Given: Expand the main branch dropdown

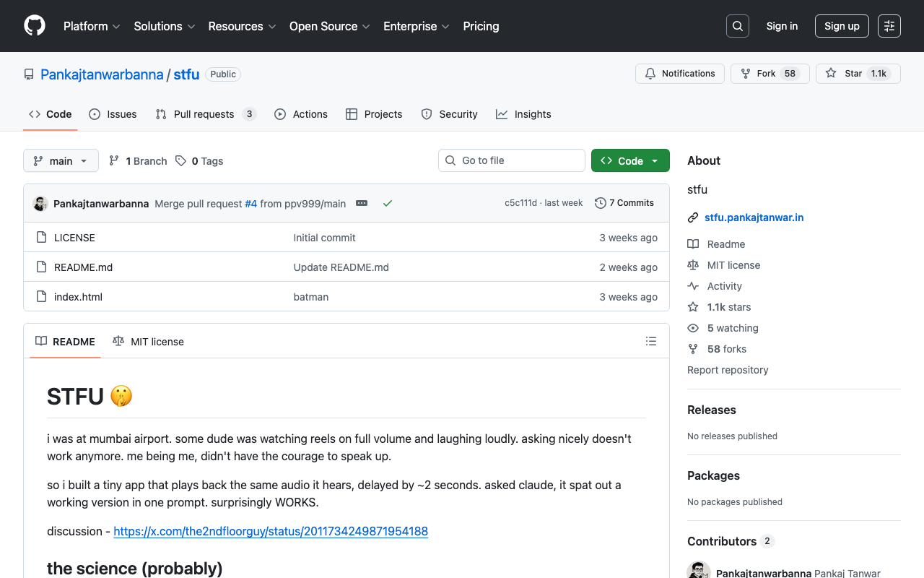Looking at the screenshot, I should click(61, 160).
